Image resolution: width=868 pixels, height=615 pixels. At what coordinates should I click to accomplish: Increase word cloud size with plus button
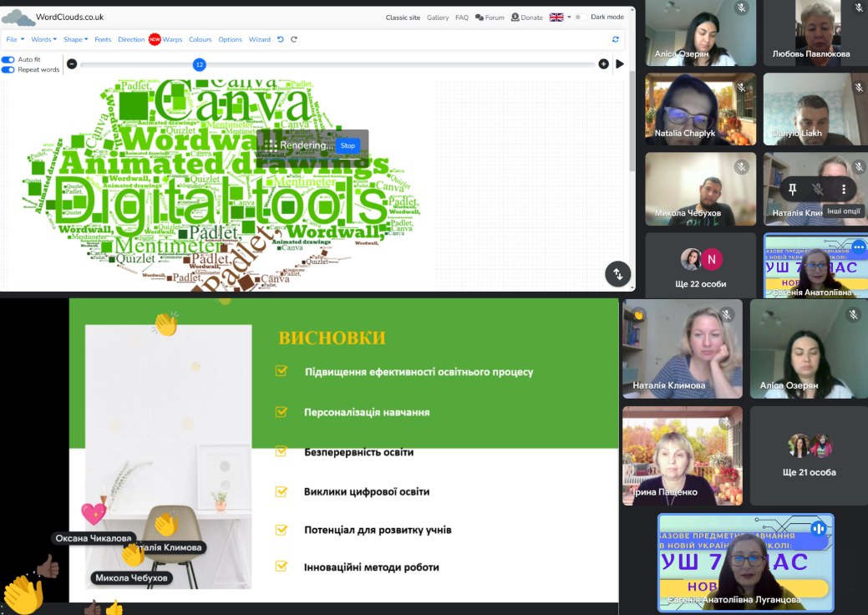(x=603, y=64)
